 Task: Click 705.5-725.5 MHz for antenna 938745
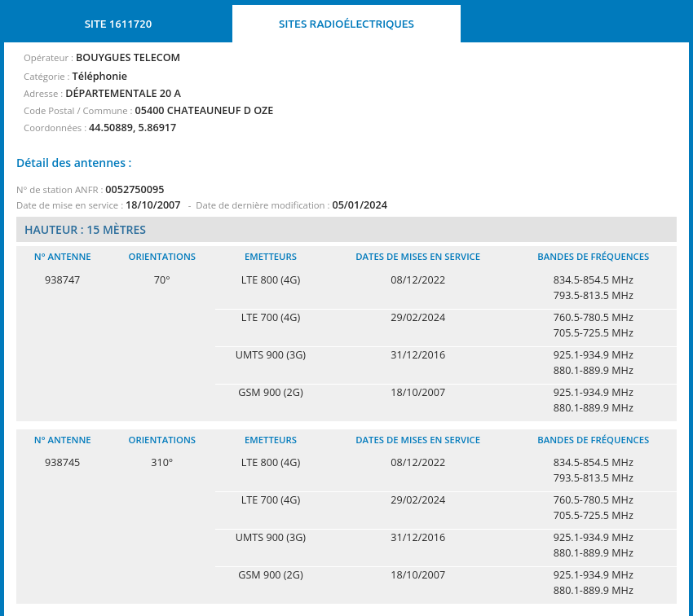click(593, 516)
